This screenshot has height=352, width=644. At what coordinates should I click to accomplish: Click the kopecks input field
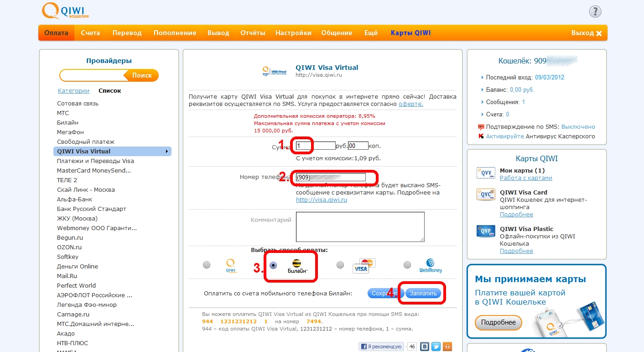358,146
